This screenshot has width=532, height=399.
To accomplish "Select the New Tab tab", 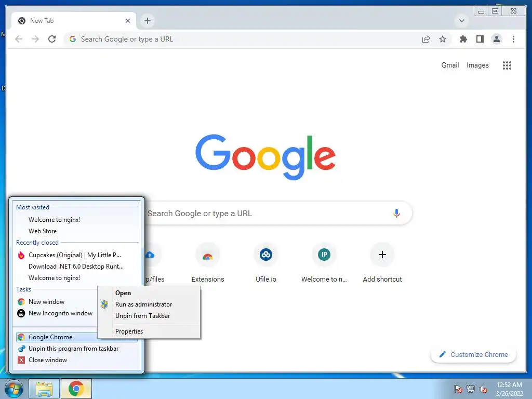I will click(74, 21).
